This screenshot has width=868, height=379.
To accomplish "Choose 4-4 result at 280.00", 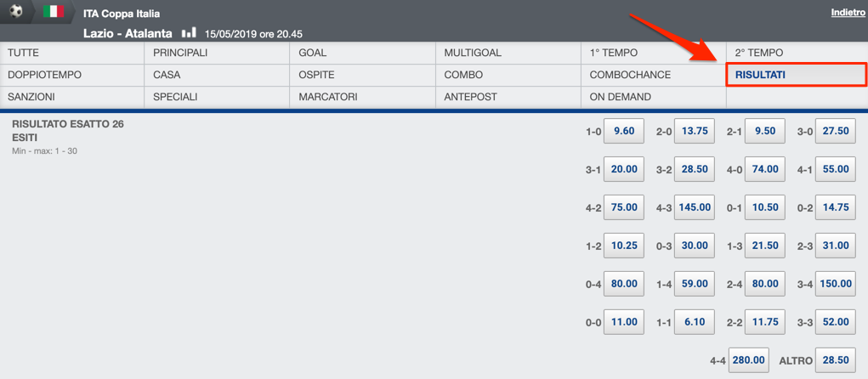I will [x=749, y=360].
